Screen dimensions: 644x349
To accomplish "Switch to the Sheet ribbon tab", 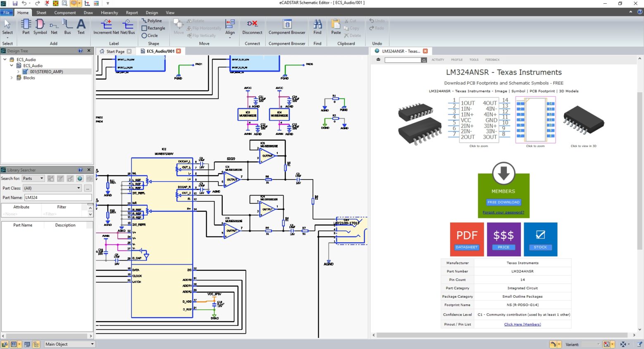I will click(x=41, y=12).
